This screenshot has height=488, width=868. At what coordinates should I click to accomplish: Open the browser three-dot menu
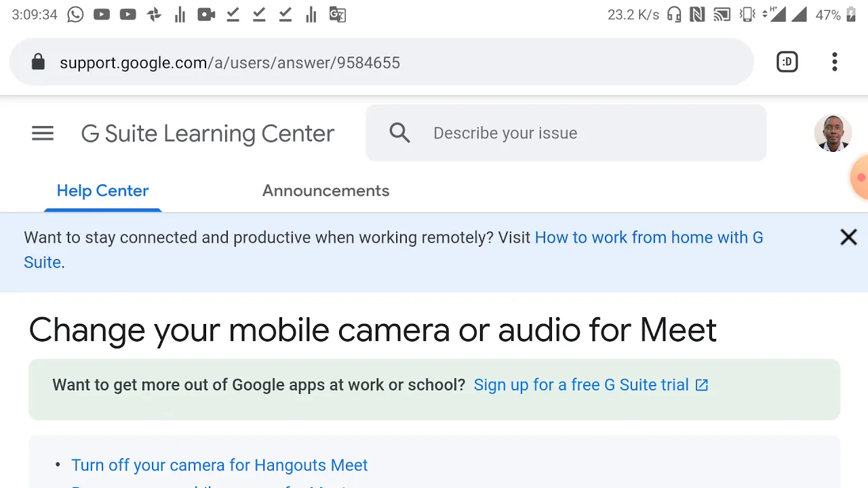(x=835, y=62)
